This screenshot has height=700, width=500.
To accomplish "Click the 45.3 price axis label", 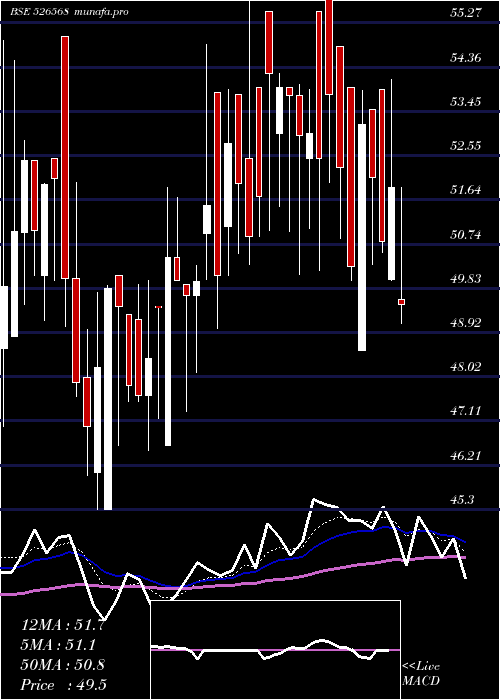I will click(x=462, y=500).
